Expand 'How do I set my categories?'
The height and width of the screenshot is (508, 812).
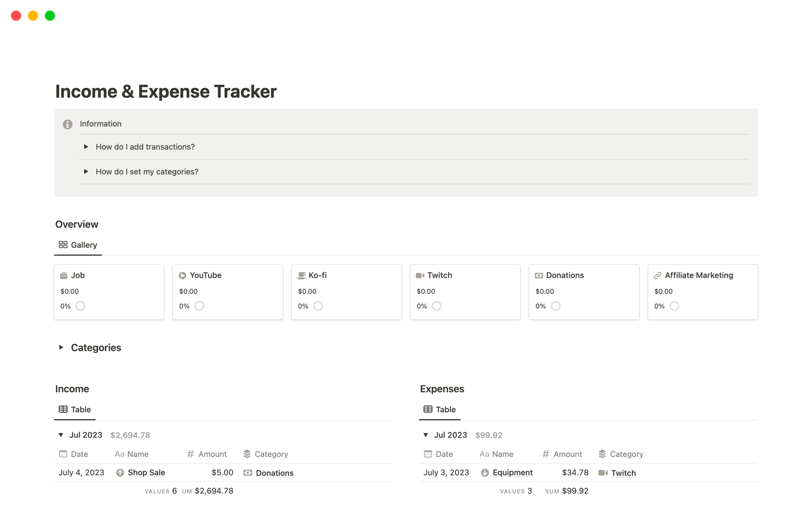pos(86,171)
